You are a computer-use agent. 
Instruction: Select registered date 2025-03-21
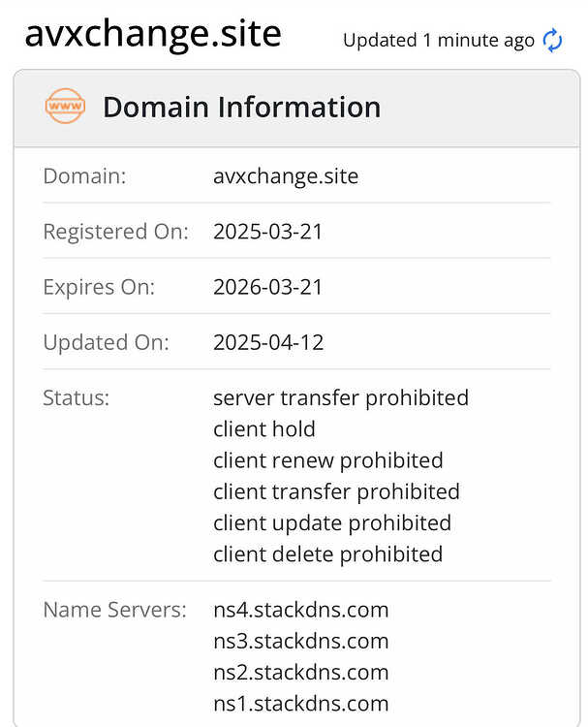[x=267, y=232]
